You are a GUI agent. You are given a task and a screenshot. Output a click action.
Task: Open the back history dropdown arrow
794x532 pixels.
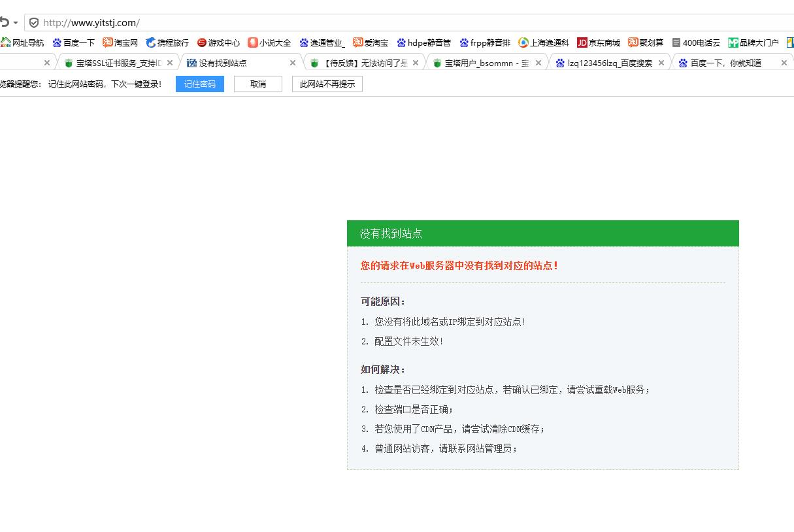(16, 23)
